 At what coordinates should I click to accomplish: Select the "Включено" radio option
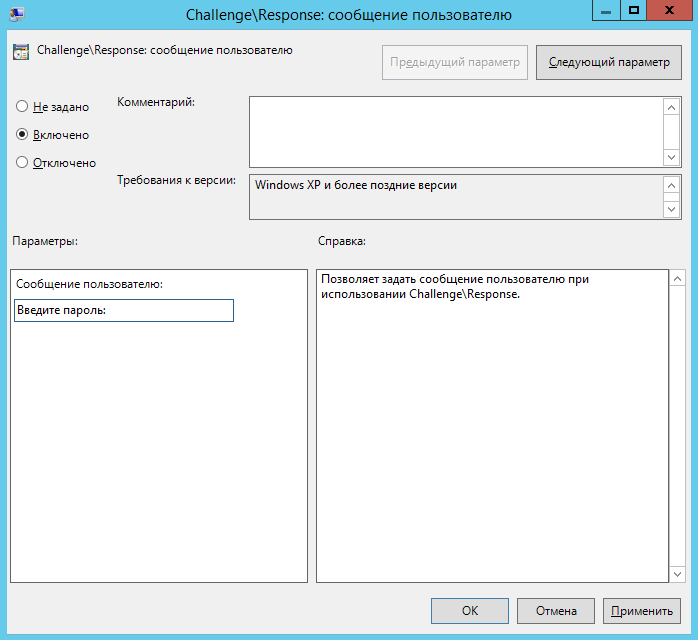click(22, 135)
